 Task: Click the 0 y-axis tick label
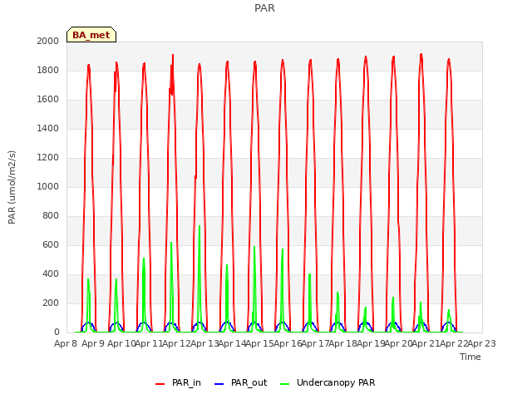pos(57,332)
